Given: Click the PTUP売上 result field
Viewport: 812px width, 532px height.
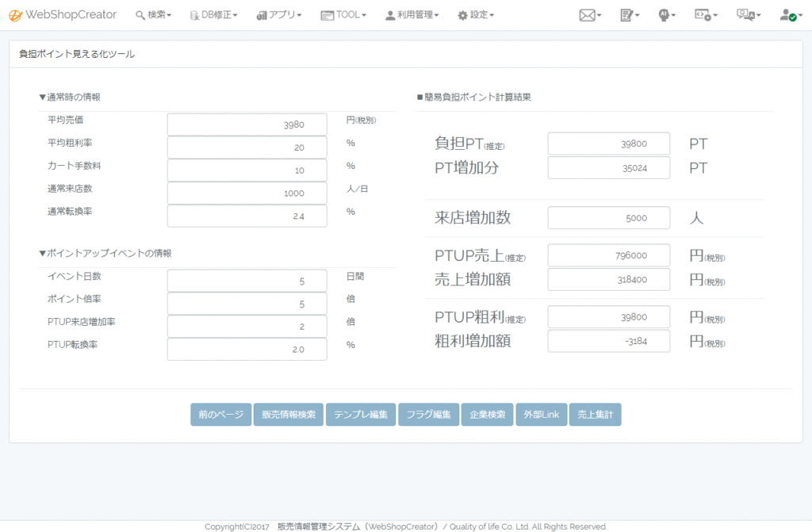Looking at the screenshot, I should (x=608, y=255).
